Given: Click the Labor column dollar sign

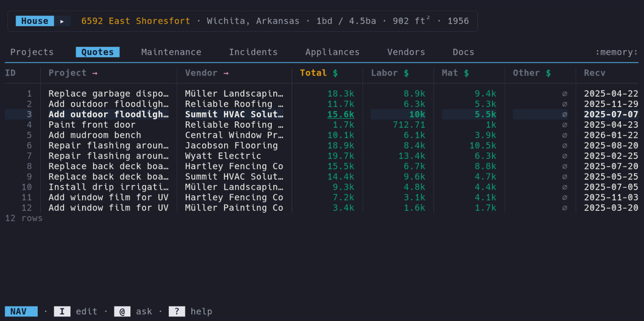Looking at the screenshot, I should pos(406,73).
